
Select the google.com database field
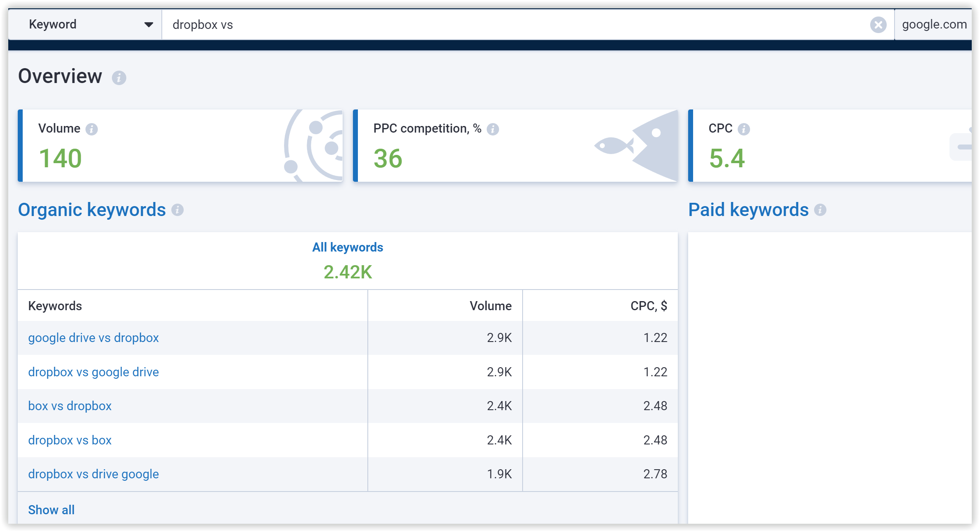click(x=934, y=24)
